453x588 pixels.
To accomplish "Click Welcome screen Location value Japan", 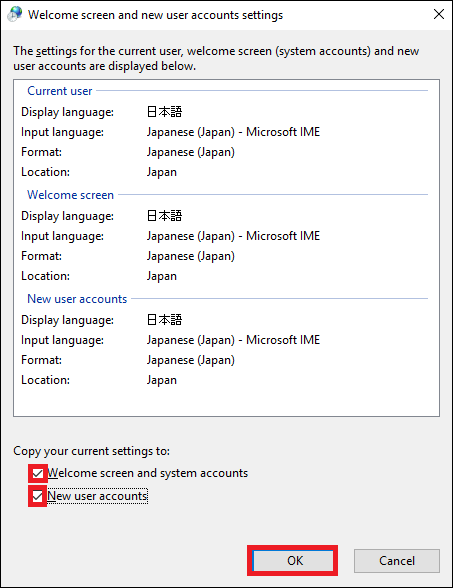I will point(162,276).
